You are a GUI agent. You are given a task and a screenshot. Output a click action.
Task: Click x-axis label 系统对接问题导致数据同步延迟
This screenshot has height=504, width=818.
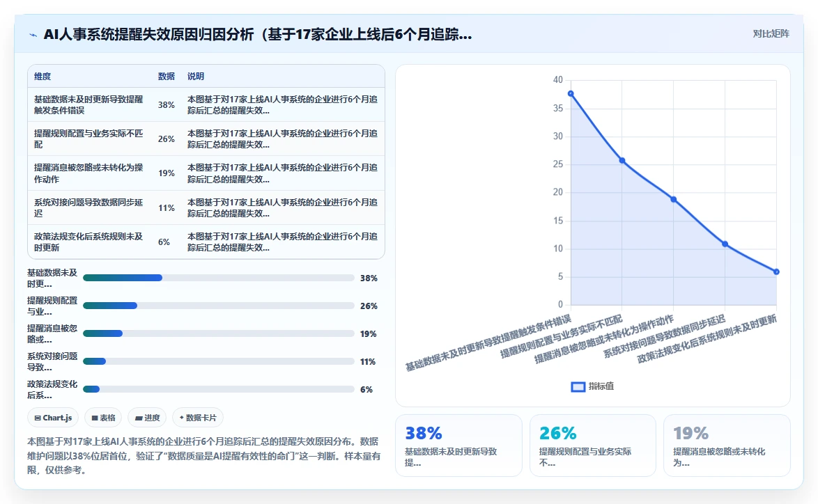665,336
